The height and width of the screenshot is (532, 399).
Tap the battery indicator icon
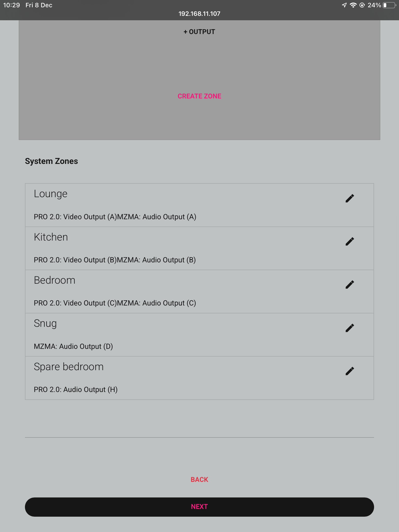click(x=389, y=5)
